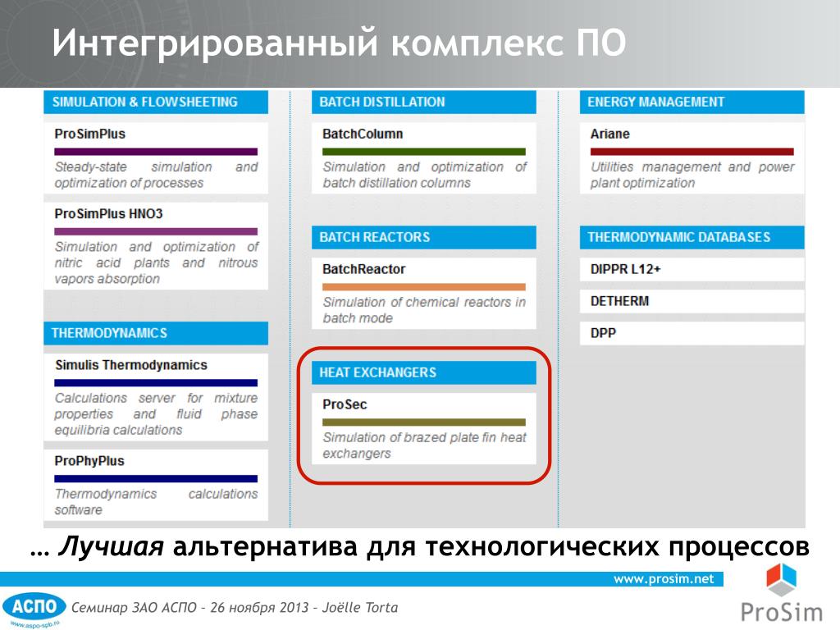Select the Energy Management header
Image resolution: width=840 pixels, height=630 pixels.
692,102
